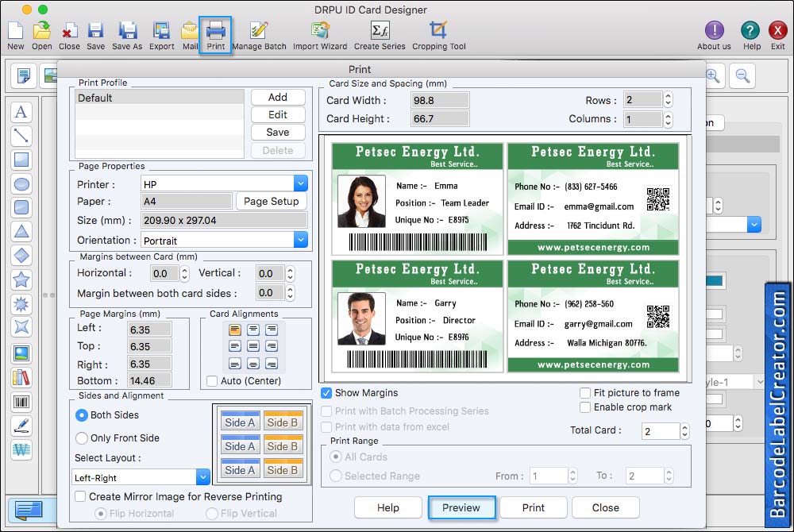Select the Triangle shape tool
Screen dimensions: 794x532
tap(21, 231)
